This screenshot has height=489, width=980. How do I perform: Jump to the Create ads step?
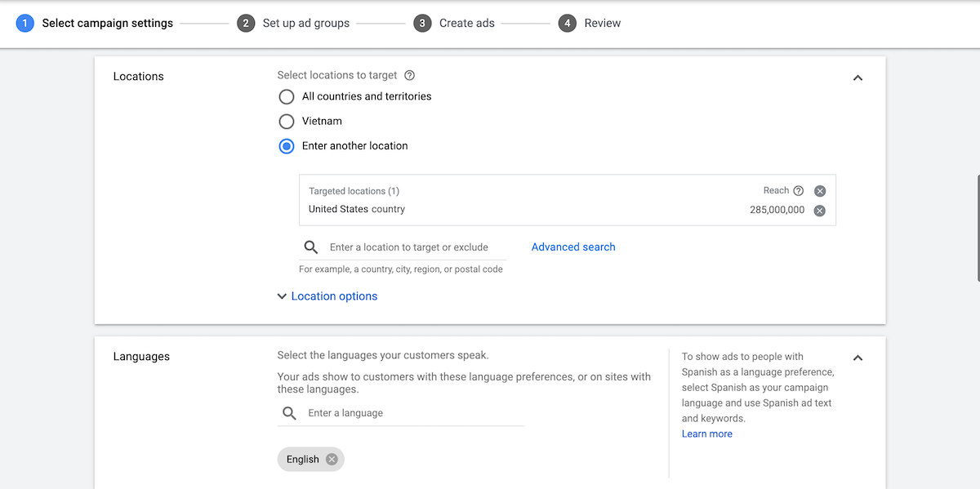[x=456, y=24]
